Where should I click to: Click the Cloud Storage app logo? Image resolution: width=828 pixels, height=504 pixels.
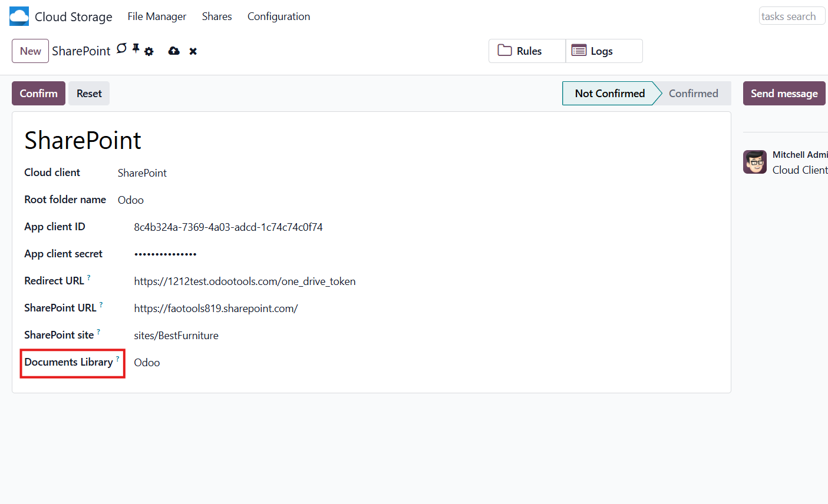click(19, 16)
